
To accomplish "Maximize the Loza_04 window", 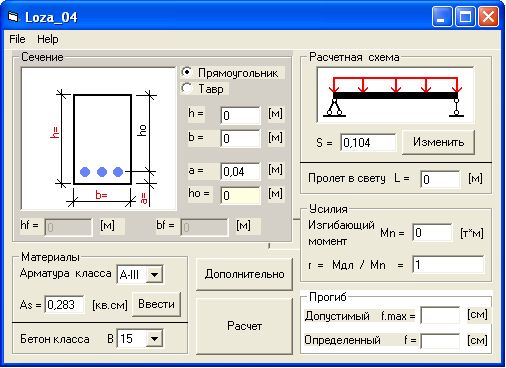I will tap(465, 17).
